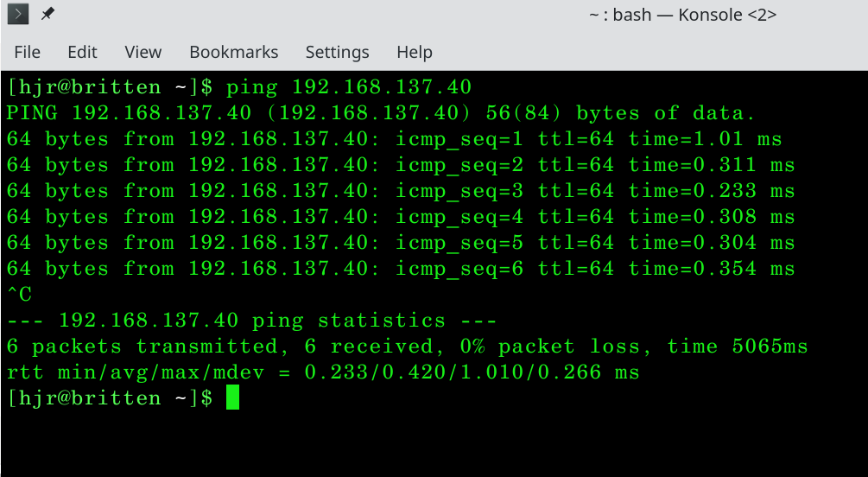Screen dimensions: 868x477
Task: Open the Help menu
Action: pos(415,52)
